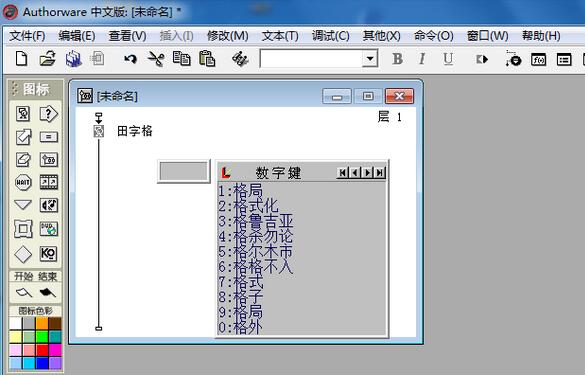Image resolution: width=585 pixels, height=375 pixels.
Task: Run the piece with restart icon
Action: pyautogui.click(x=482, y=59)
